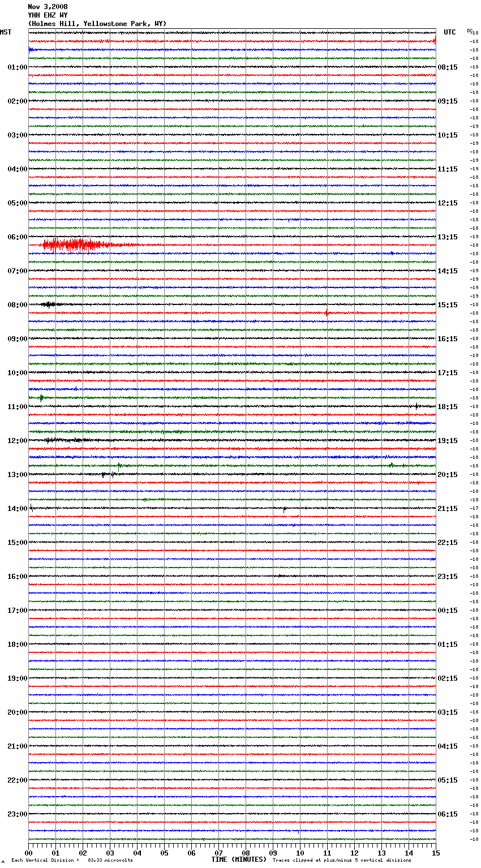Click the "10" minute tick on the bottom axis

click(300, 853)
